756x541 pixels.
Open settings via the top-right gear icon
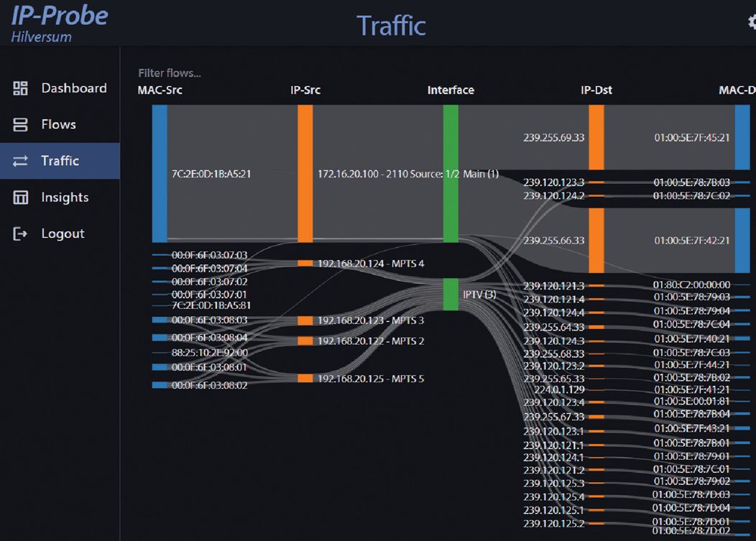[751, 23]
